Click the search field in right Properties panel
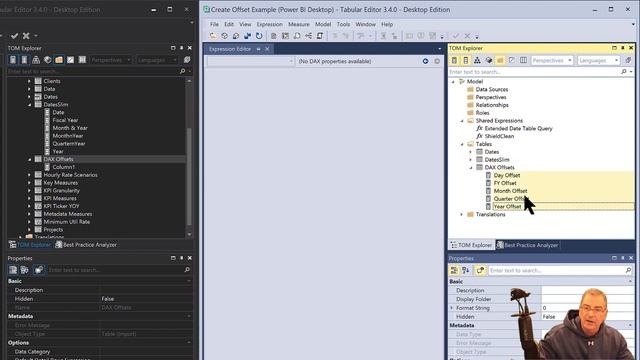 [x=556, y=270]
